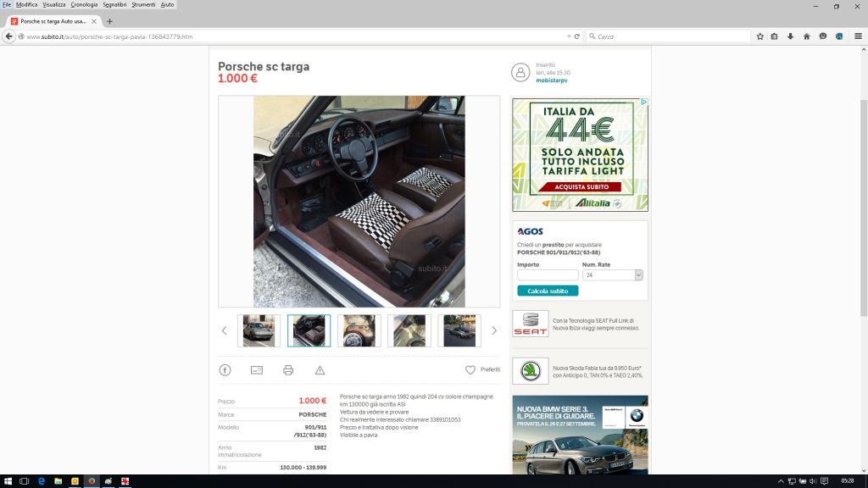
Task: Open the Strumenti menu
Action: point(143,4)
